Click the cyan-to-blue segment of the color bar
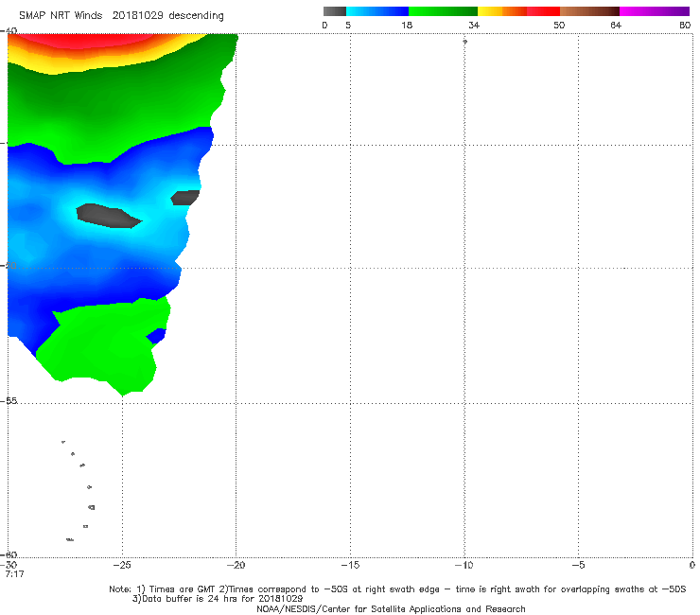The width and height of the screenshot is (700, 615). pyautogui.click(x=377, y=11)
